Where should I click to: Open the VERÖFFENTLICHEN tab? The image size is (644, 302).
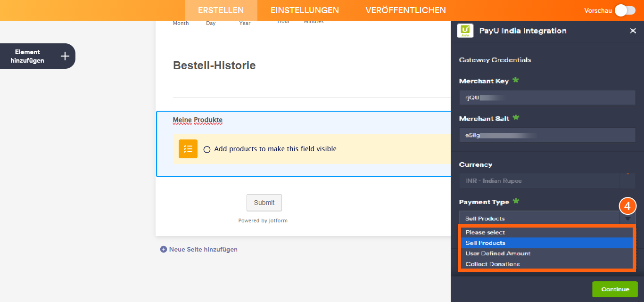pyautogui.click(x=405, y=10)
